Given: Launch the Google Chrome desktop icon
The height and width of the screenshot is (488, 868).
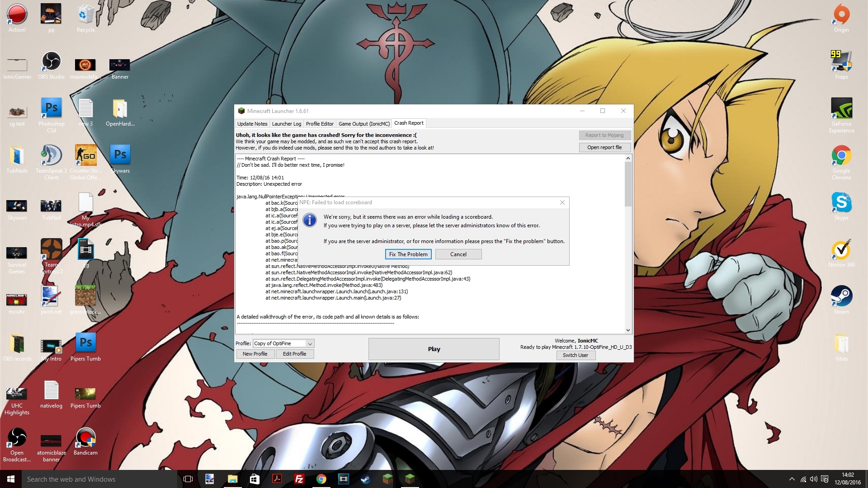Looking at the screenshot, I should pyautogui.click(x=841, y=156).
